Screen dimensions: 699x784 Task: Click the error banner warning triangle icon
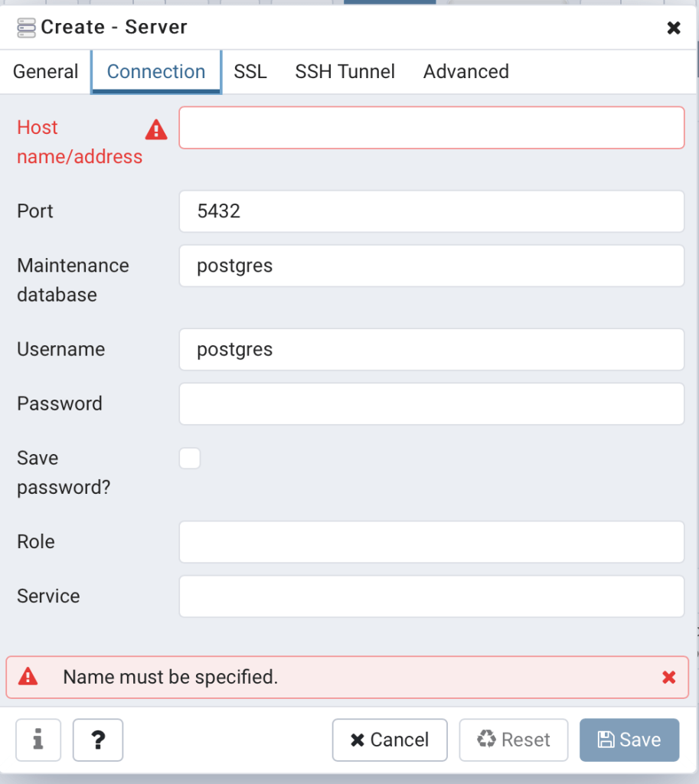[x=28, y=677]
